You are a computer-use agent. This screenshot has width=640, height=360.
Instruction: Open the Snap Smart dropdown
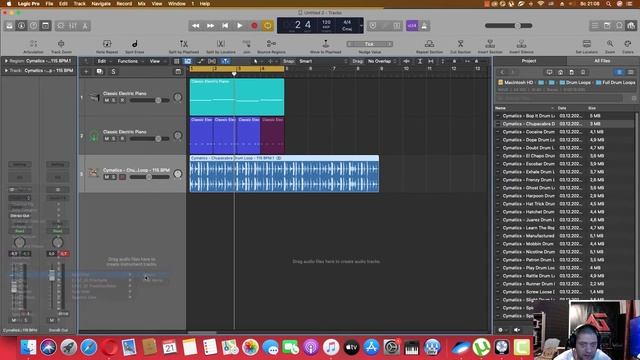[322, 61]
